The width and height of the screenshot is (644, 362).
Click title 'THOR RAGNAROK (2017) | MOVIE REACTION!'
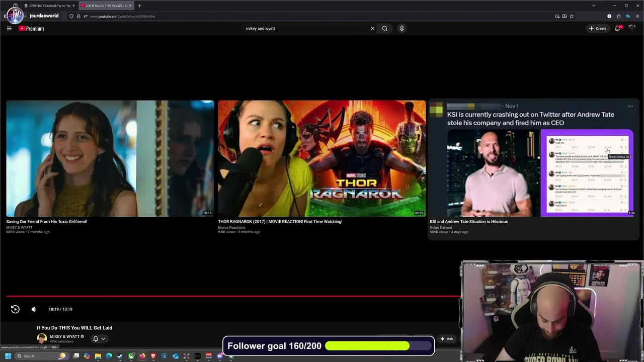coord(280,221)
